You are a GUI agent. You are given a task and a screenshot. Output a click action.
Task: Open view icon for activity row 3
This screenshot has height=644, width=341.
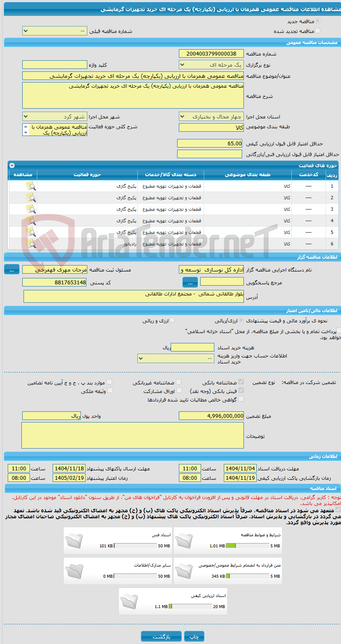point(30,209)
